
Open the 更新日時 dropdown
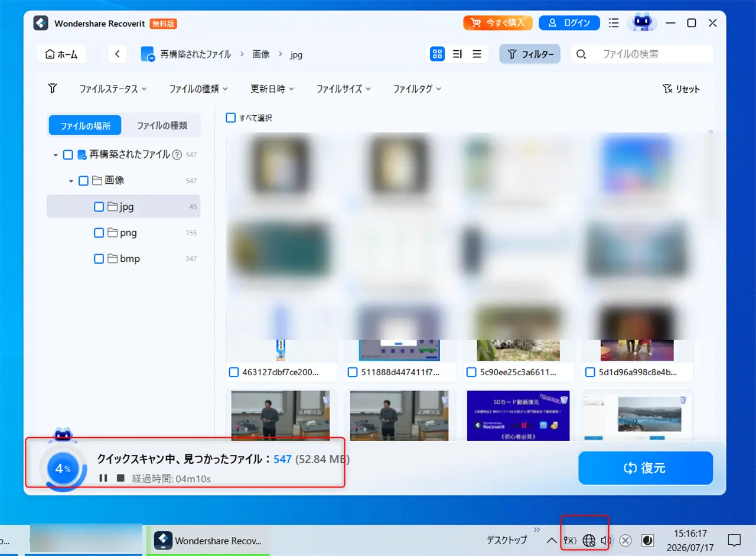[x=272, y=89]
